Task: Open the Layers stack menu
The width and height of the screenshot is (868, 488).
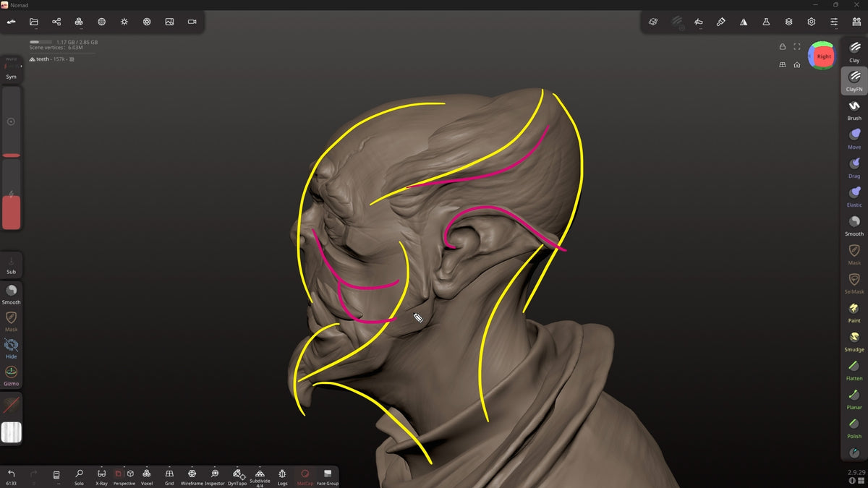Action: 789,22
